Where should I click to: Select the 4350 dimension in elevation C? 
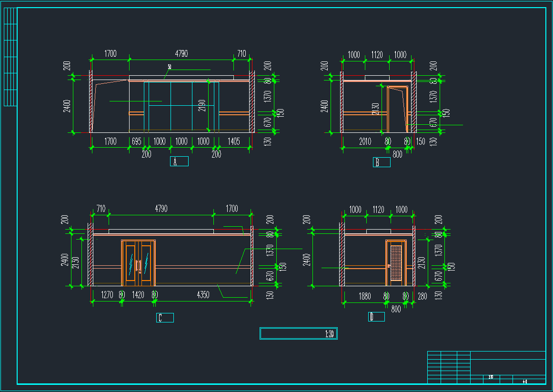point(203,295)
